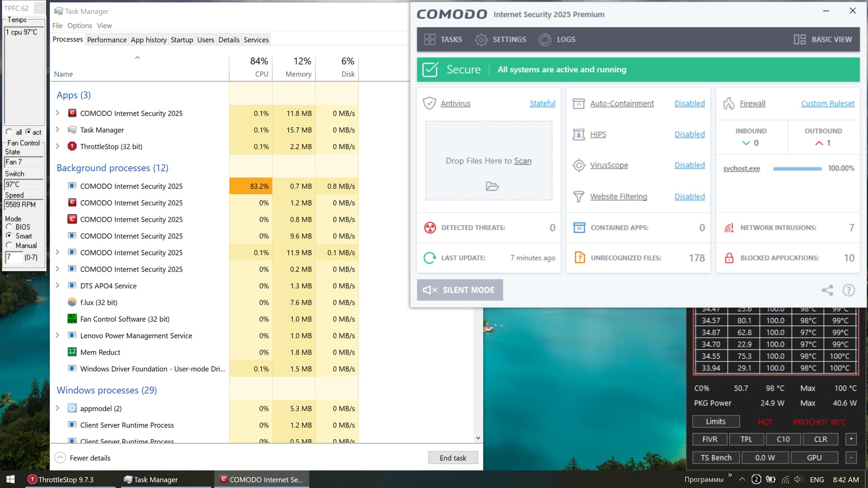Viewport: 868px width, 488px height.
Task: Select the 'all' radio button in TPFC
Action: (9, 132)
